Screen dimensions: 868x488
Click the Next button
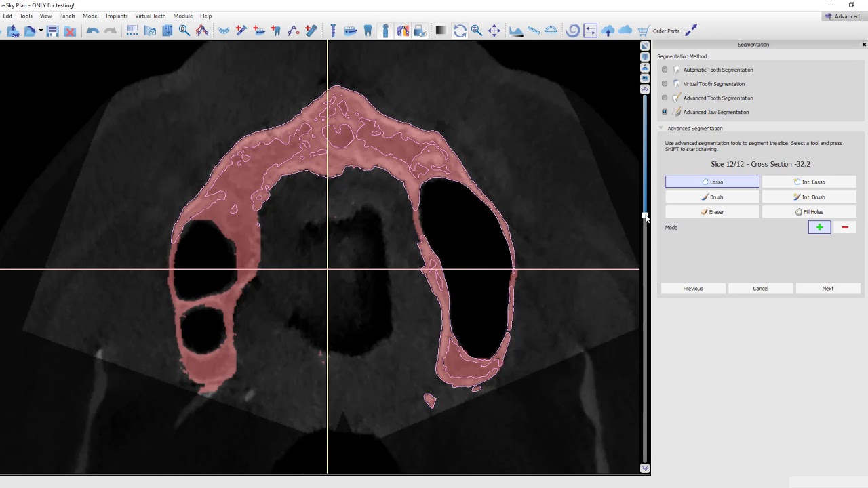click(x=828, y=289)
